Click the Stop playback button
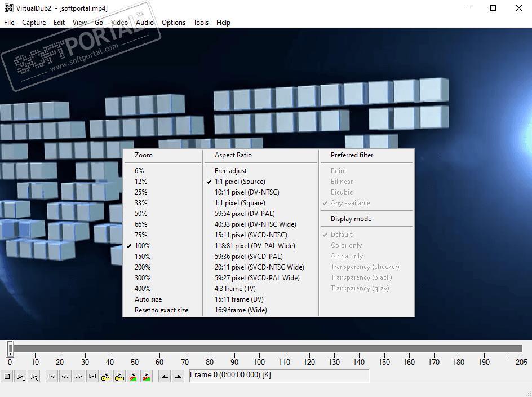The height and width of the screenshot is (397, 532). coord(7,376)
